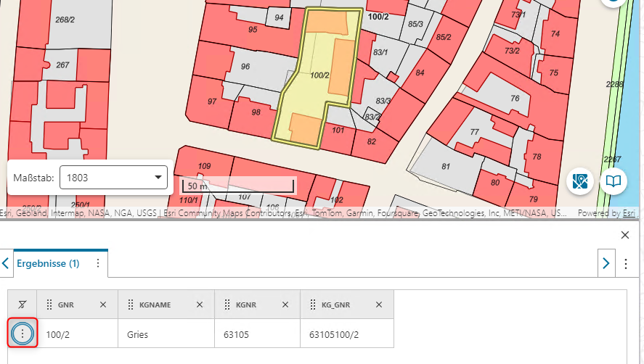
Task: Open row actions menu for parcel 100/2
Action: [x=23, y=334]
